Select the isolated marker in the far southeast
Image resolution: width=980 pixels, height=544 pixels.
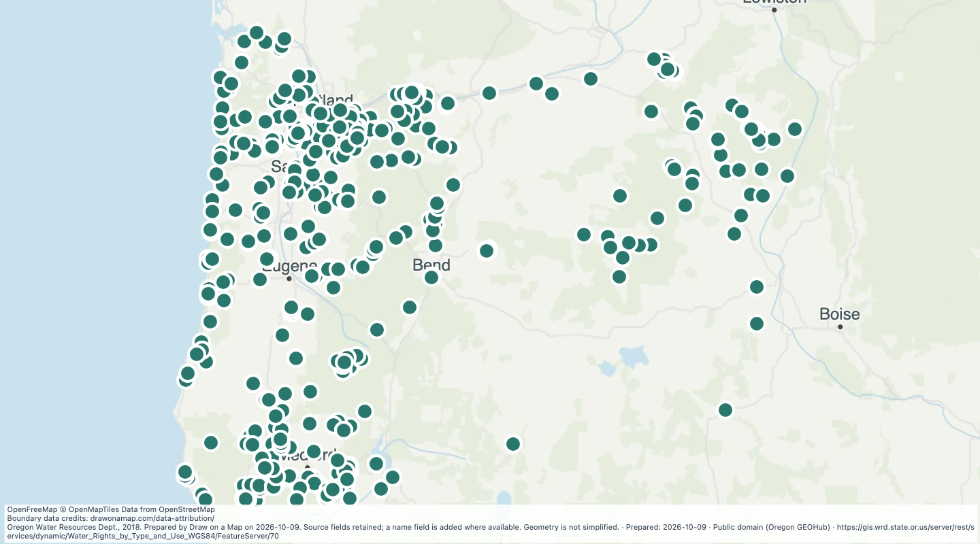725,410
